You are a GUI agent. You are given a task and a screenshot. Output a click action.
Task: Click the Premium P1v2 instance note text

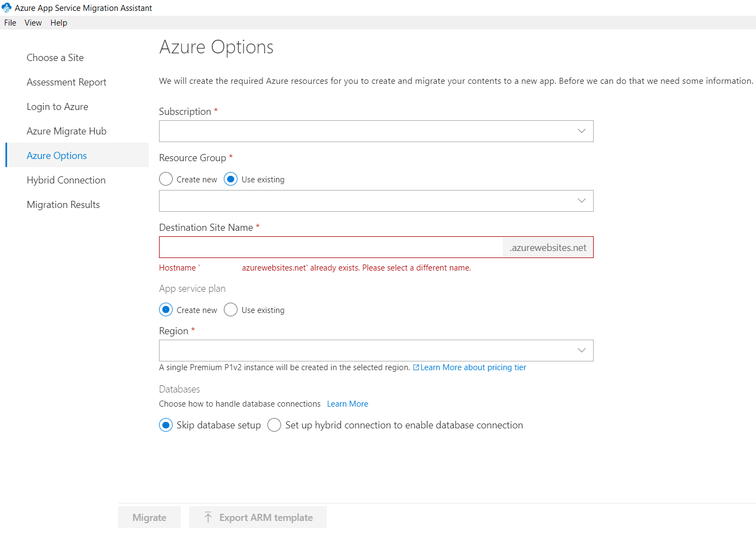pos(284,367)
